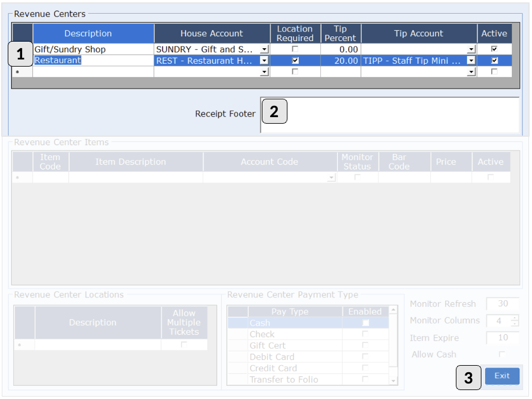
Task: Uncheck Location Required for Restaurant row
Action: [x=295, y=61]
